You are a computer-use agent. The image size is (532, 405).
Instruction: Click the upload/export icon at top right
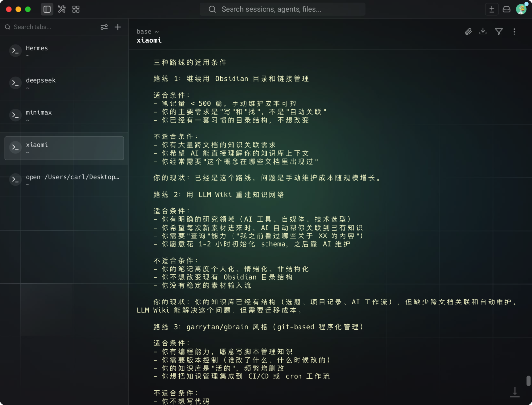tap(491, 9)
